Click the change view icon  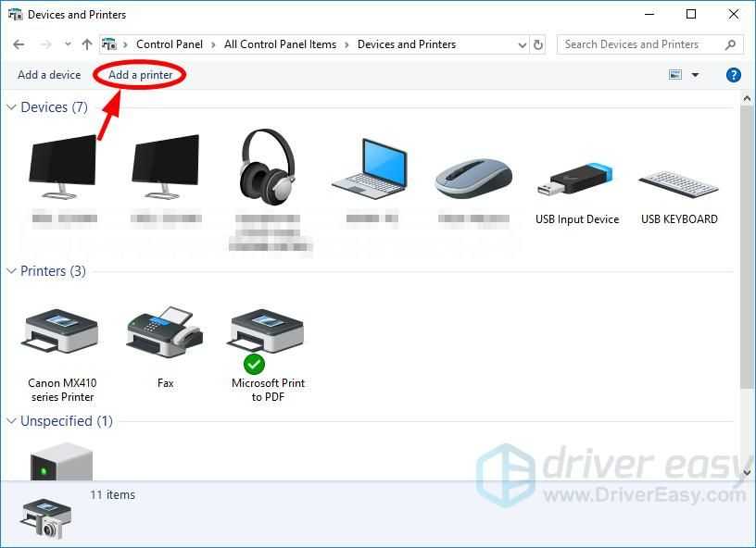675,75
